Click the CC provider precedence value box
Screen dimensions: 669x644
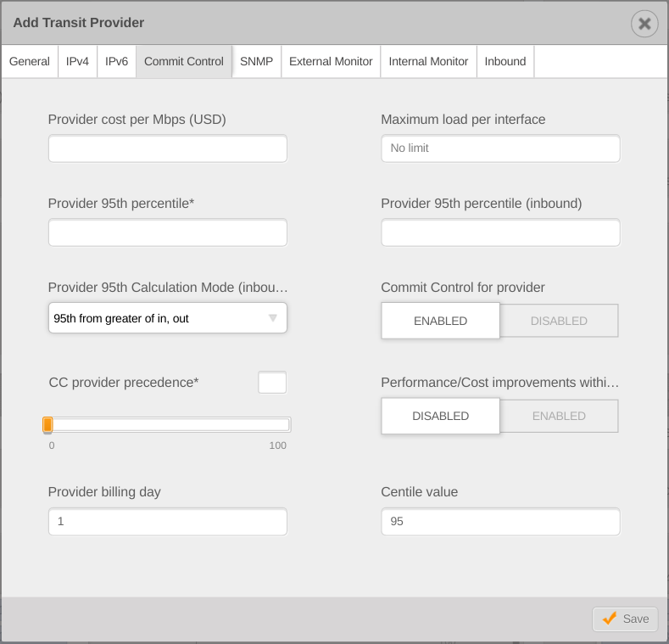272,382
